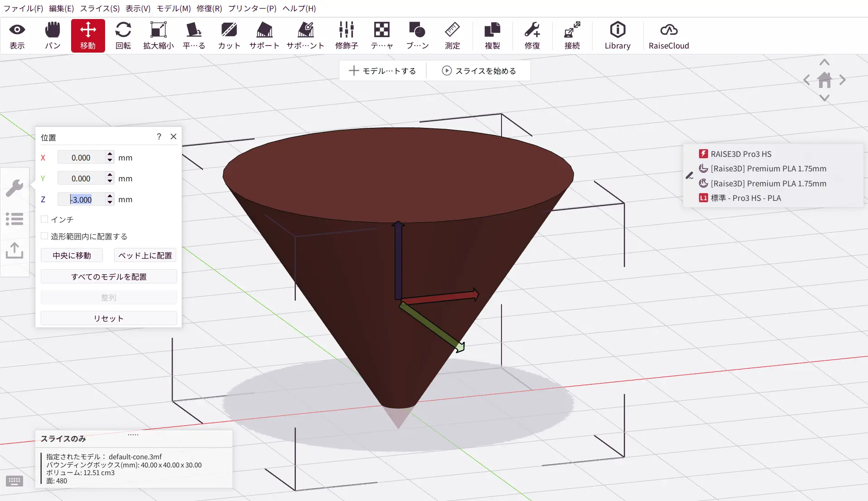Image resolution: width=868 pixels, height=501 pixels.
Task: Open the ファイル(F) menu
Action: coord(24,8)
